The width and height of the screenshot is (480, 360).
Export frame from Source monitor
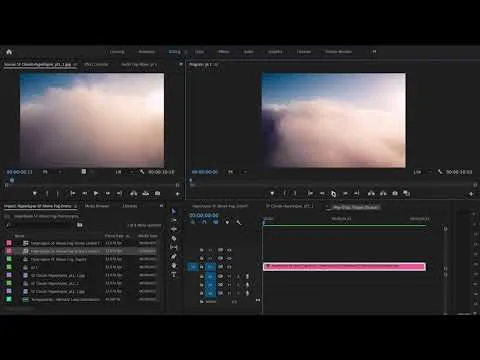coord(158,193)
